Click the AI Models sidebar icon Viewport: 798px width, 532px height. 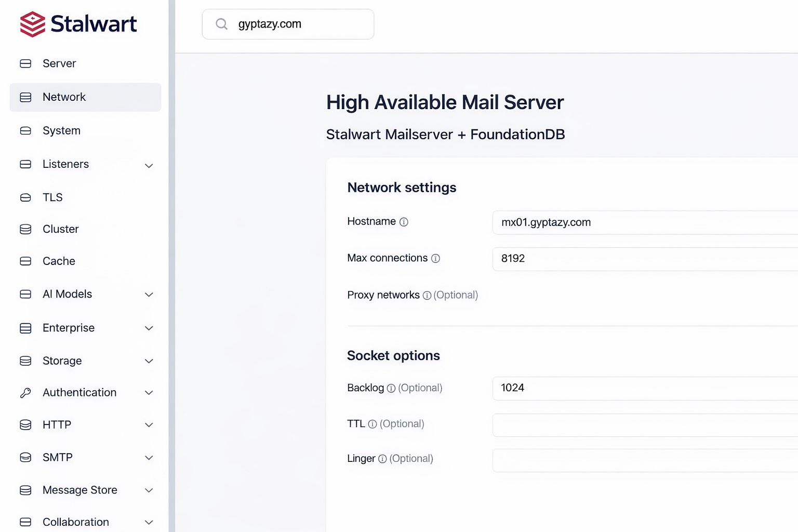[25, 294]
